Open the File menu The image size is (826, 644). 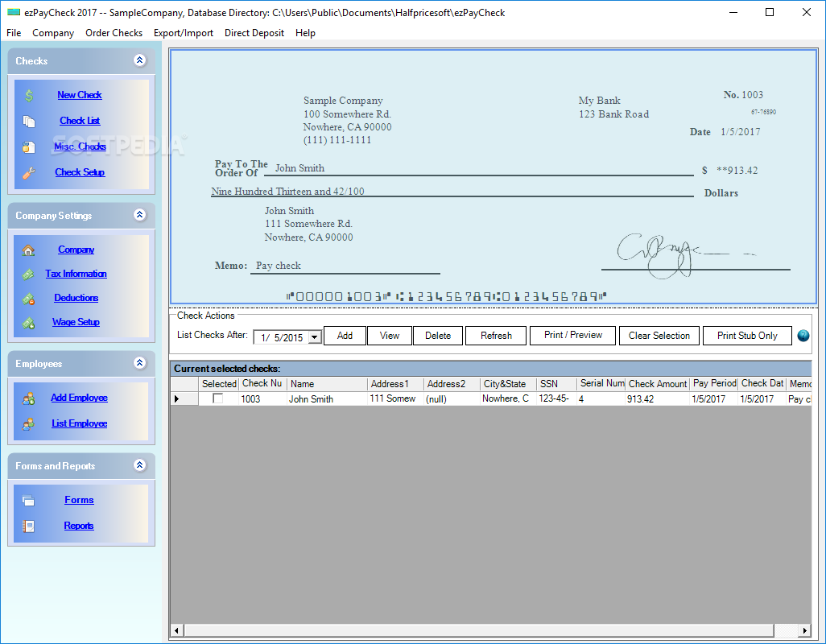pyautogui.click(x=14, y=33)
